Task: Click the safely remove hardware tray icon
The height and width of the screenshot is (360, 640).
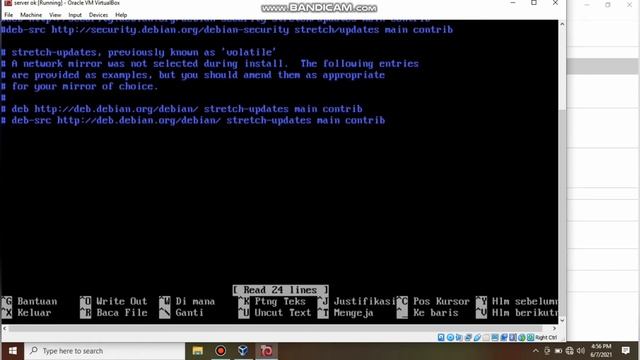Action: pyautogui.click(x=547, y=351)
